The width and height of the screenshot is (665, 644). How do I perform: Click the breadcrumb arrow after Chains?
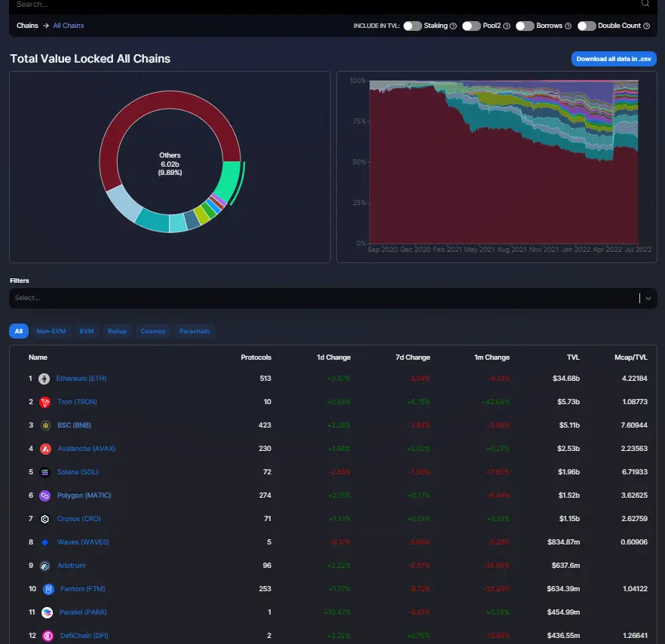click(x=46, y=26)
